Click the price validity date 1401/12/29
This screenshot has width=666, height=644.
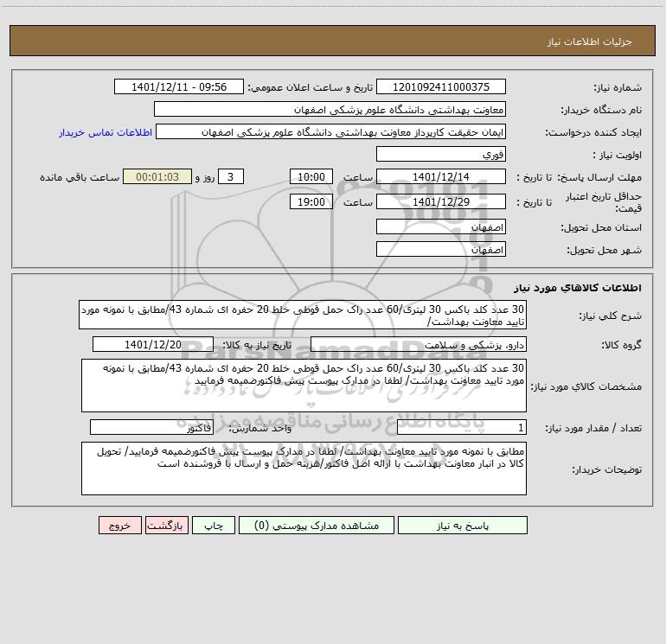[441, 201]
